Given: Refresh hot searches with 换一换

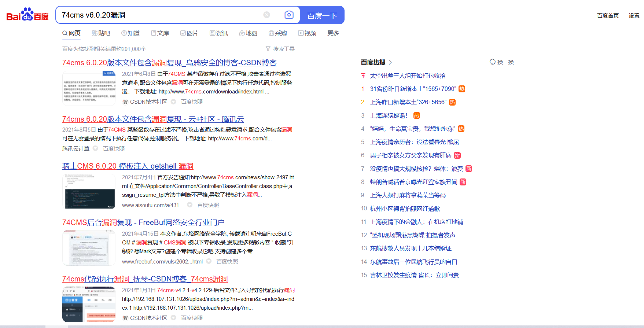Looking at the screenshot, I should click(x=502, y=62).
